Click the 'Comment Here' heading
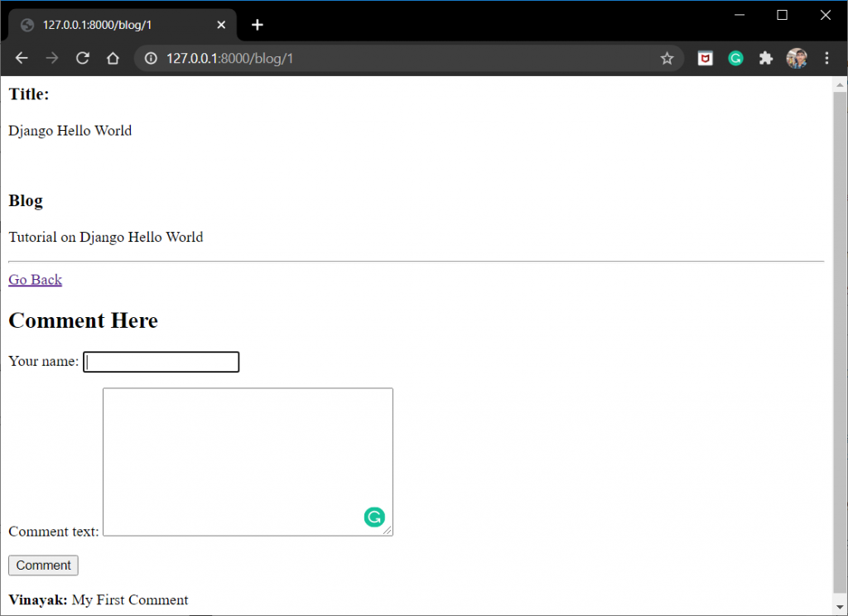Viewport: 848px width, 616px height. pos(84,320)
